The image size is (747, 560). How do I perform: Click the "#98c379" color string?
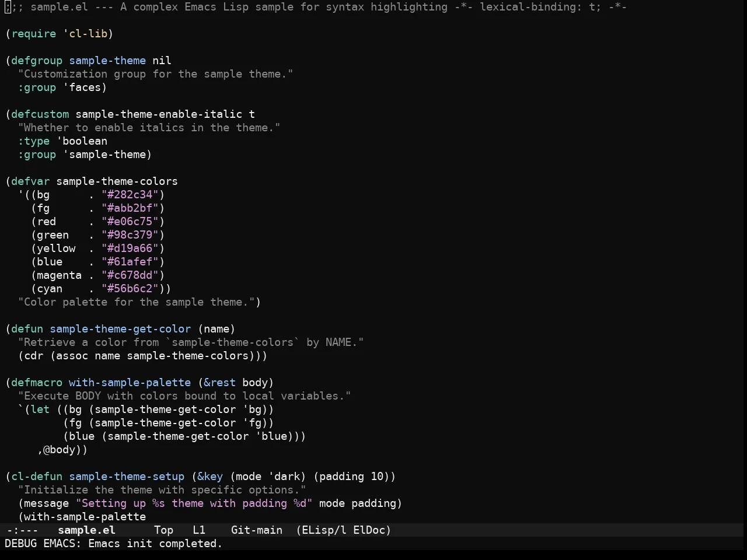point(130,235)
